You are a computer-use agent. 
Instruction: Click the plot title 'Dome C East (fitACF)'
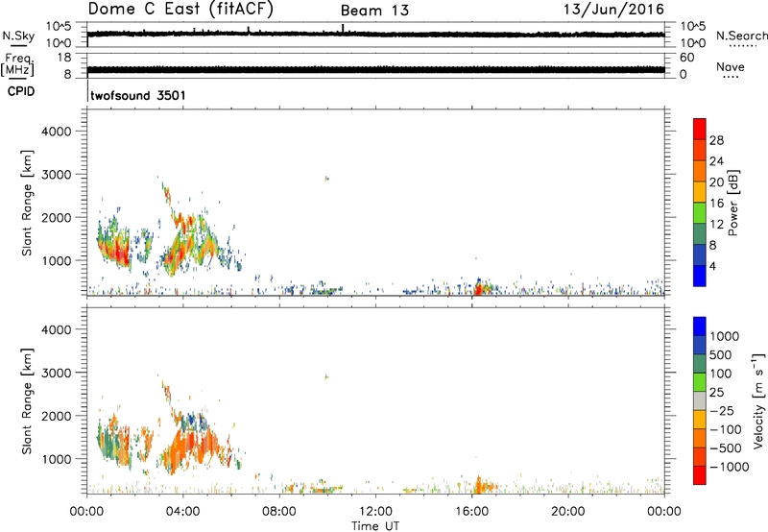pyautogui.click(x=180, y=9)
